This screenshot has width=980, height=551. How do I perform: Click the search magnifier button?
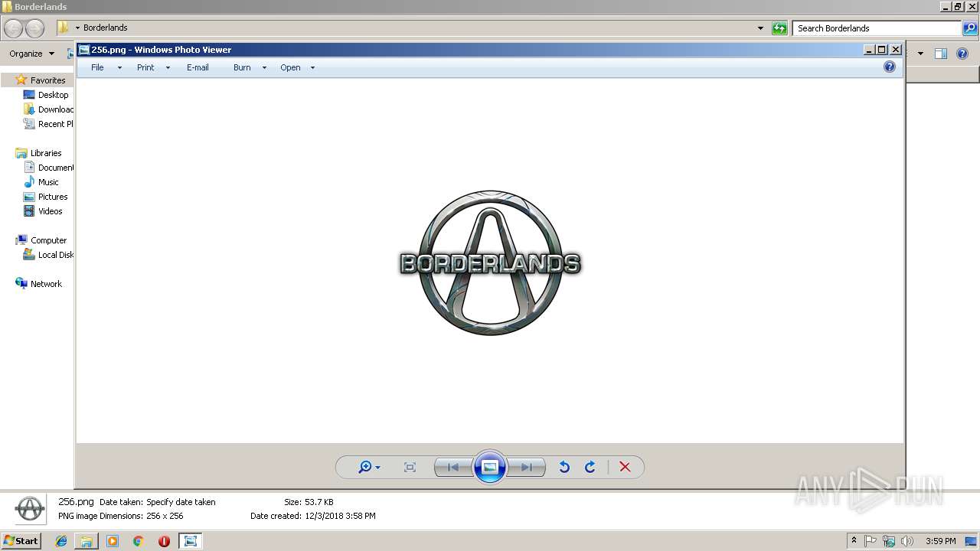tap(970, 28)
